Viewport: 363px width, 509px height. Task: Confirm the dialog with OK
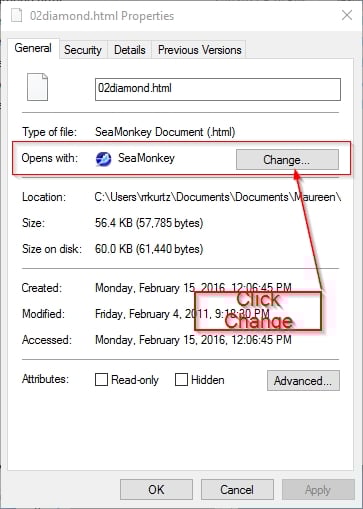tap(156, 490)
